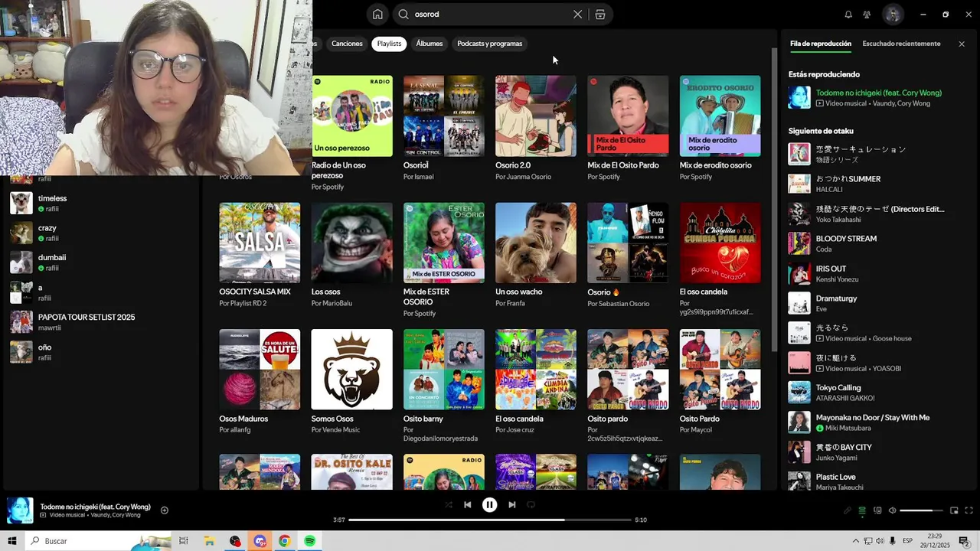Screen dimensions: 980x551
Task: Toggle the lyrics microphone icon
Action: point(848,510)
